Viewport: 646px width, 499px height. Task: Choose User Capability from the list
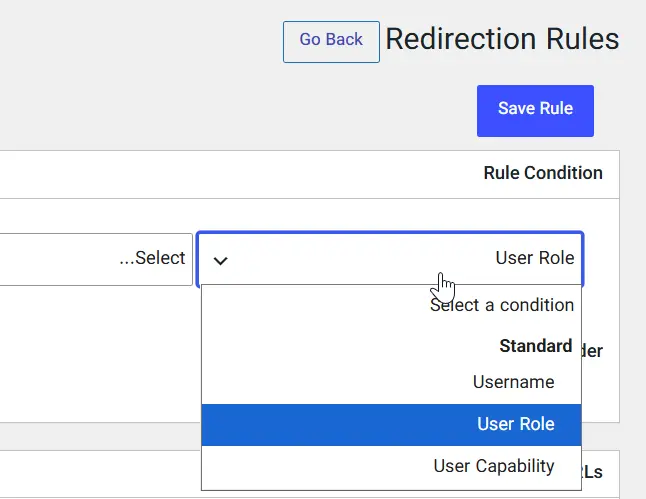(391, 466)
